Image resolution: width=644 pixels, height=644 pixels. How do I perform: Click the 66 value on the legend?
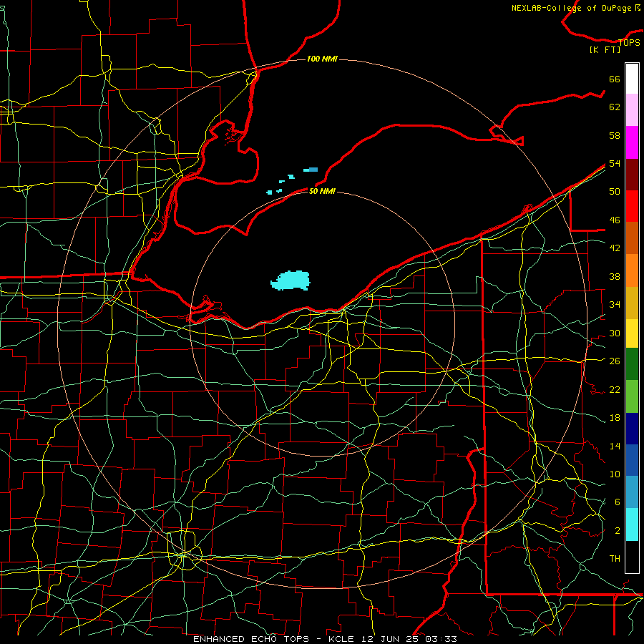pyautogui.click(x=615, y=79)
